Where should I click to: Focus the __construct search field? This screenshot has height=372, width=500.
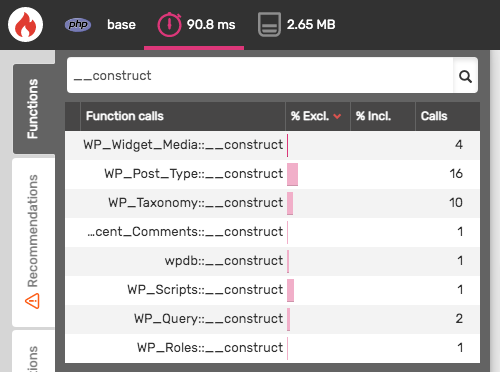tap(260, 75)
